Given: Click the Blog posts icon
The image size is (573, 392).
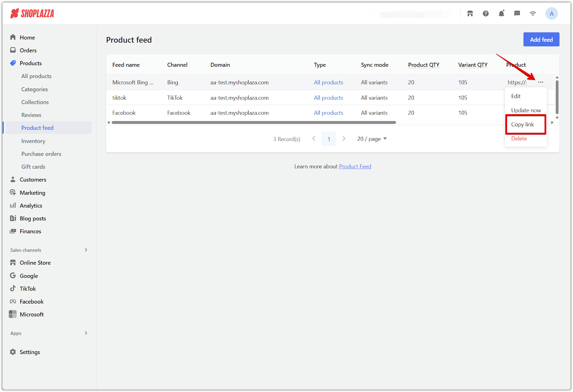Looking at the screenshot, I should (13, 218).
